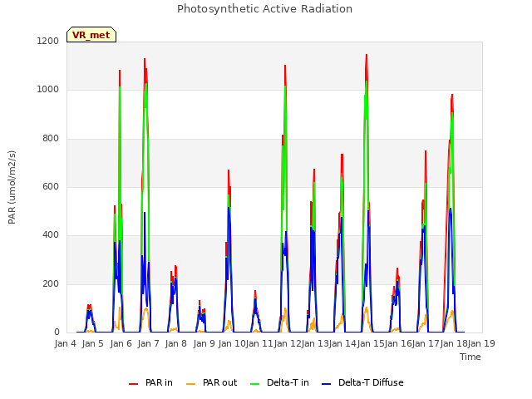Select the 'Delta-T in' legend label
Viewport: 532px width, 399px height.
click(288, 382)
